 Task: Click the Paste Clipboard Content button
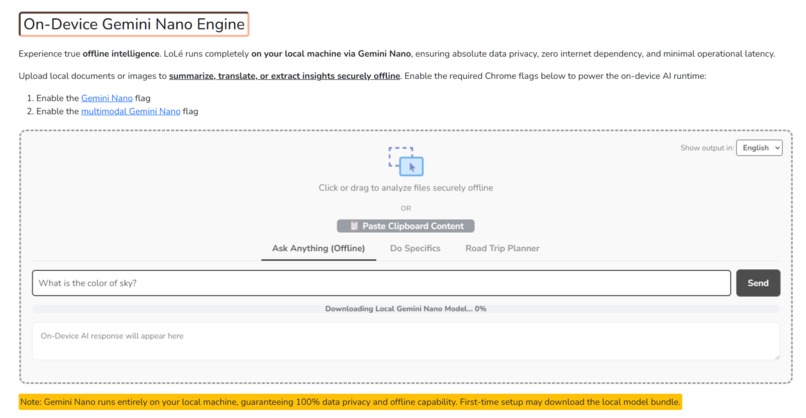tap(406, 226)
